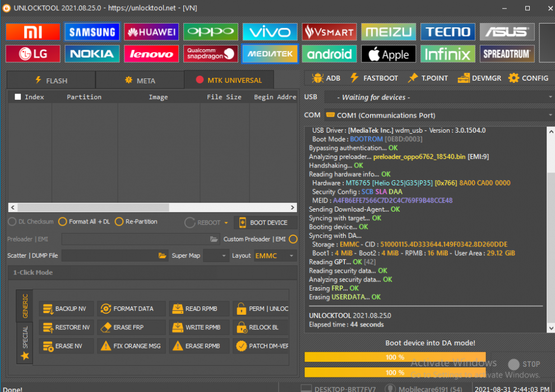Open the Vsmart brand section

[329, 32]
